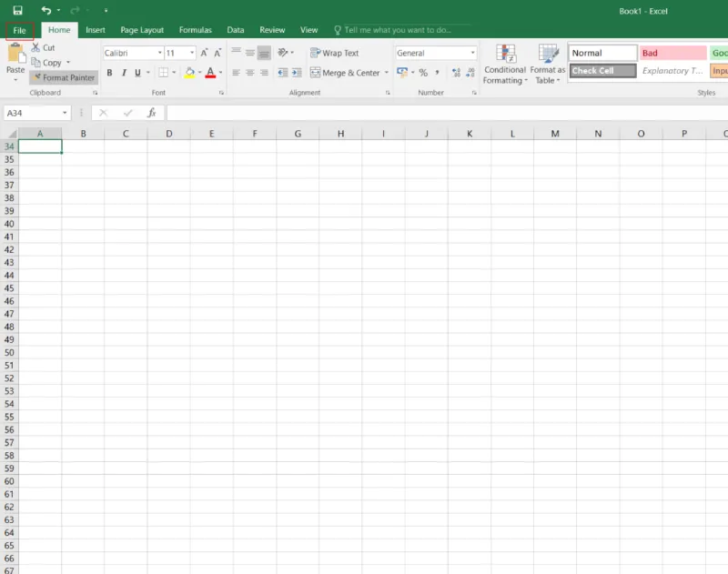Activate the Format Painter tool
Image resolution: width=728 pixels, height=574 pixels.
click(x=64, y=77)
